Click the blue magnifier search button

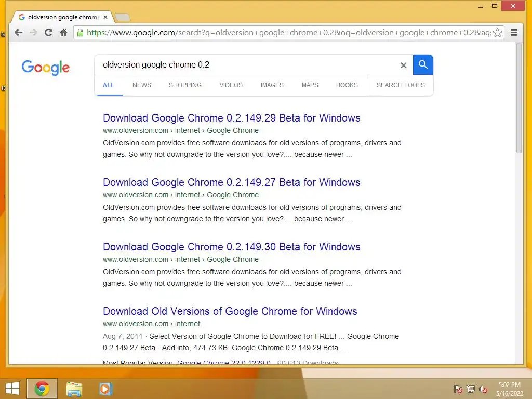point(423,64)
